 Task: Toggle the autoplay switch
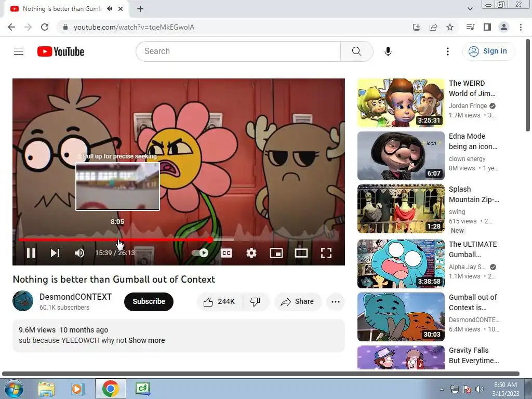[x=200, y=253]
